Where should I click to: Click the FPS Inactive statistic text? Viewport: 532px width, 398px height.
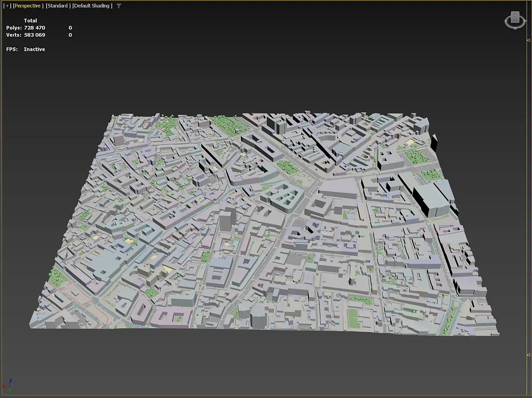point(25,49)
